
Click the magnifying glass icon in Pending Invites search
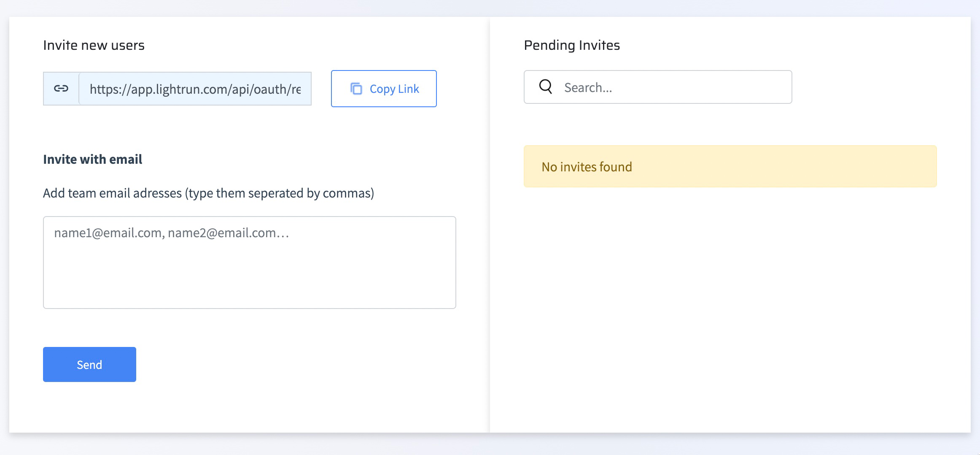pyautogui.click(x=545, y=87)
